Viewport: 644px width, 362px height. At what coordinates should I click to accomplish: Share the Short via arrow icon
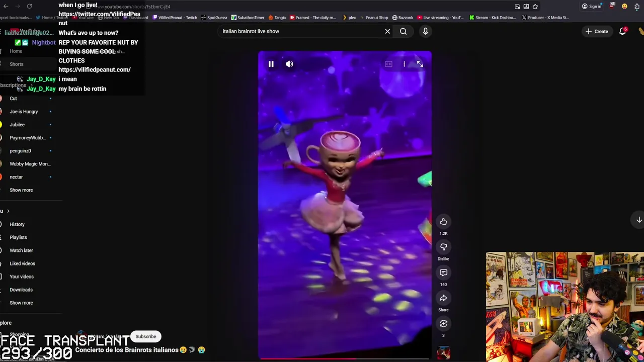[x=443, y=298]
